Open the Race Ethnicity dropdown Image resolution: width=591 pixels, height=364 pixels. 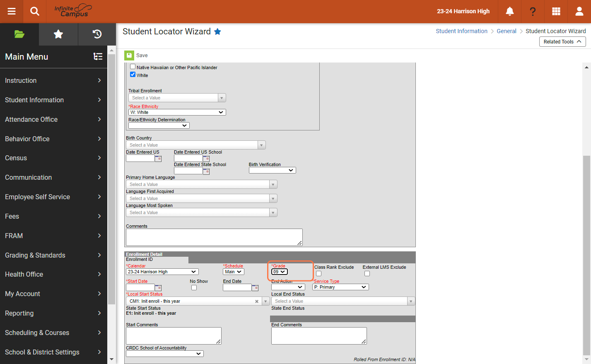tap(177, 112)
